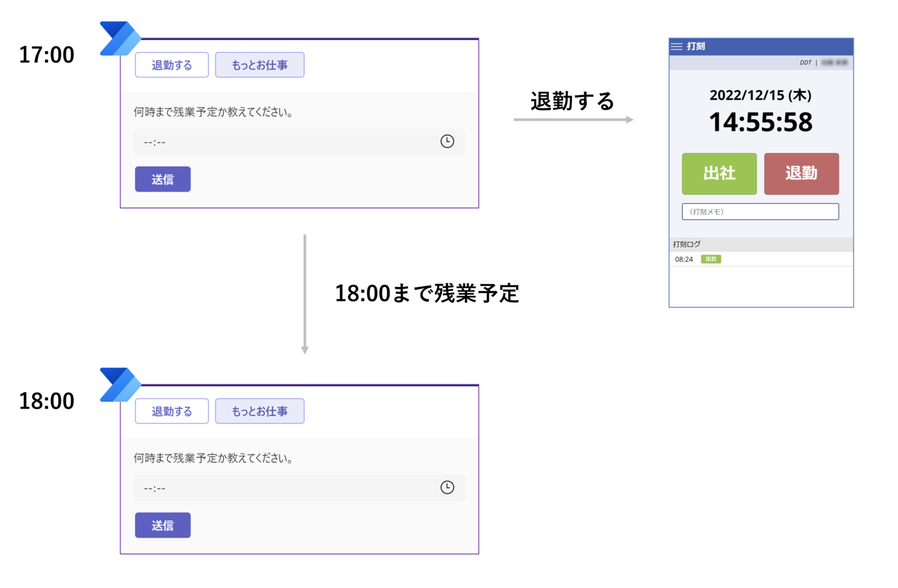Open the hamburger menu in the 打刻 app

(677, 46)
